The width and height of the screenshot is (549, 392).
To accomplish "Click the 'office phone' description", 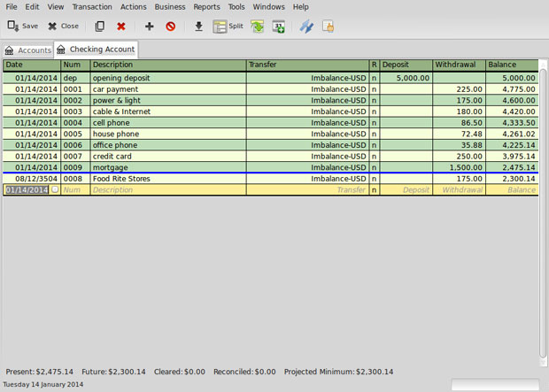I will [115, 145].
